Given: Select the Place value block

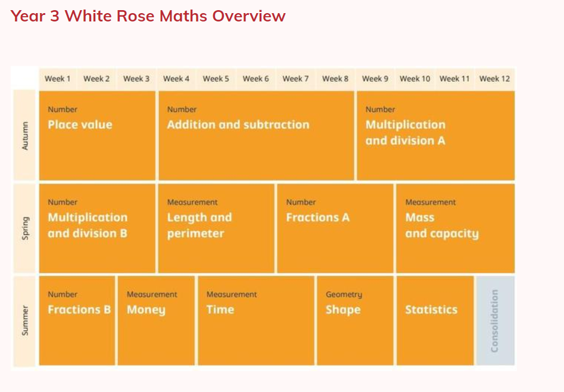Looking at the screenshot, I should point(97,135).
